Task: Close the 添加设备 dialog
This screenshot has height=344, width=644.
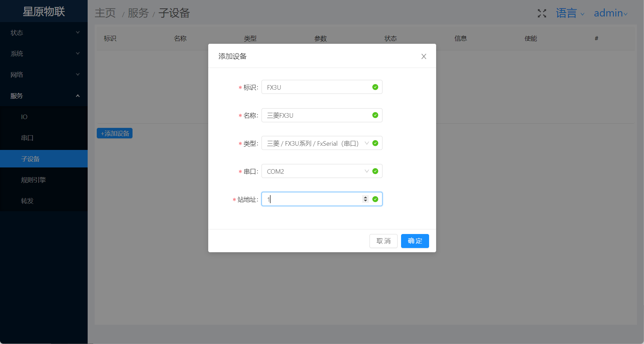Action: point(424,56)
